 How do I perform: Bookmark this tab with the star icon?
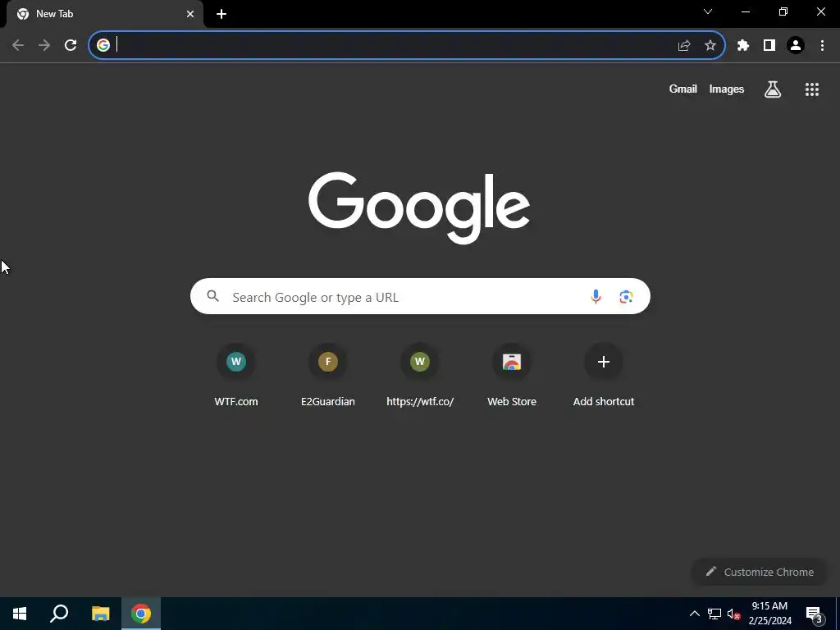tap(710, 46)
